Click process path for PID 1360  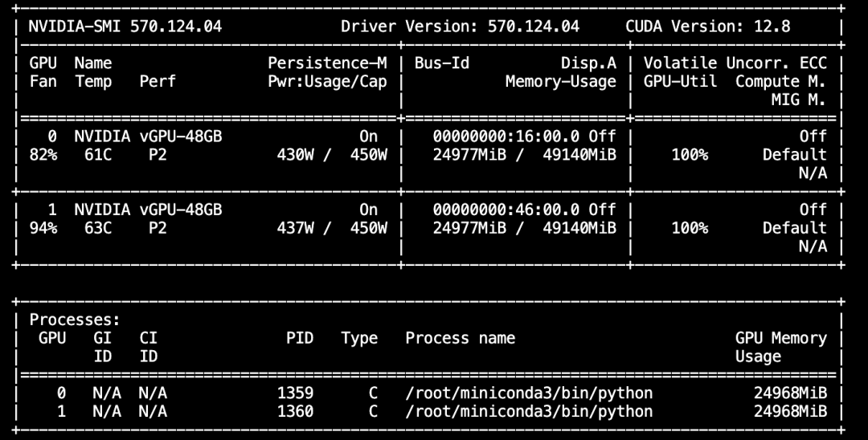(529, 411)
